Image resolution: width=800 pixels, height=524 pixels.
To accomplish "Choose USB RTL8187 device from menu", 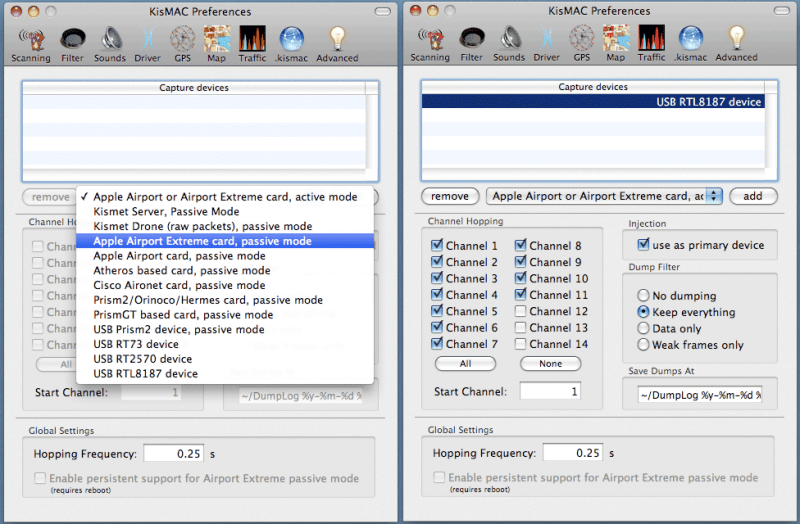I will 225,374.
